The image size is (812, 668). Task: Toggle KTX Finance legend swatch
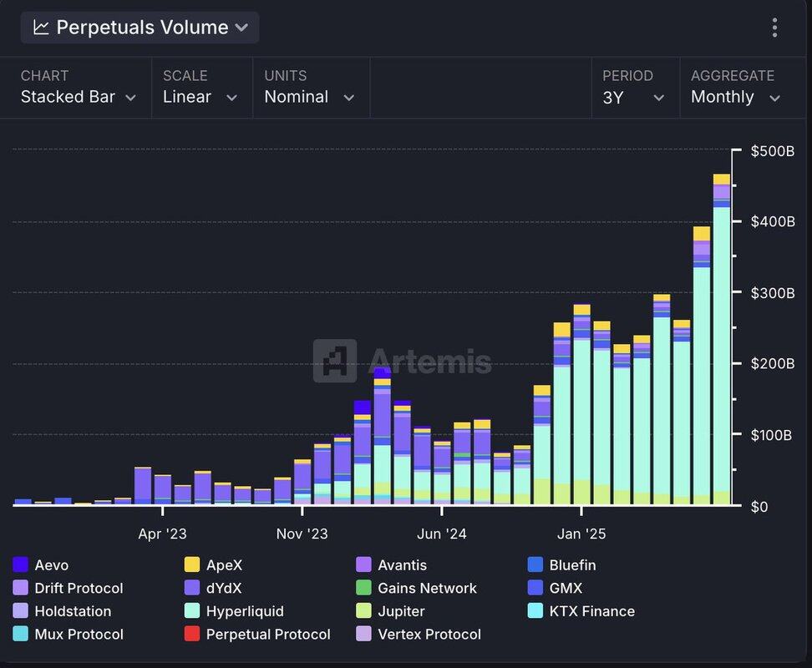(x=535, y=610)
